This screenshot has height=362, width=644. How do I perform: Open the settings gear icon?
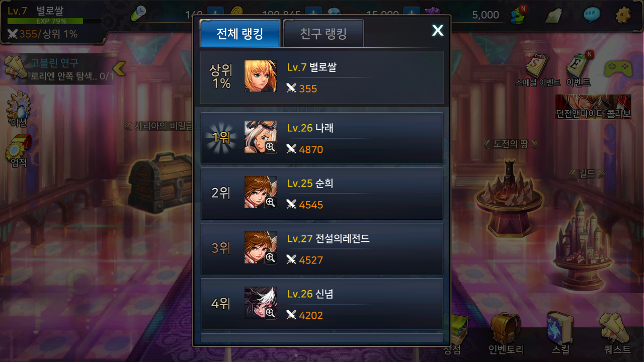[623, 15]
